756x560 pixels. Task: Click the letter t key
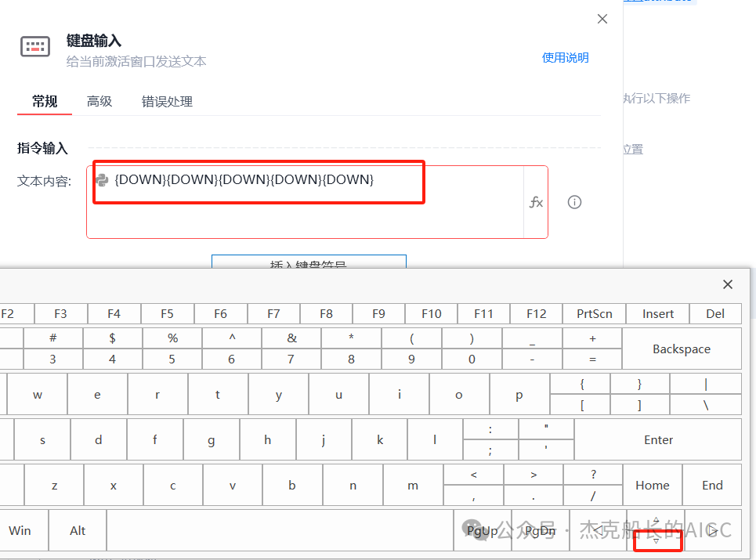(218, 394)
